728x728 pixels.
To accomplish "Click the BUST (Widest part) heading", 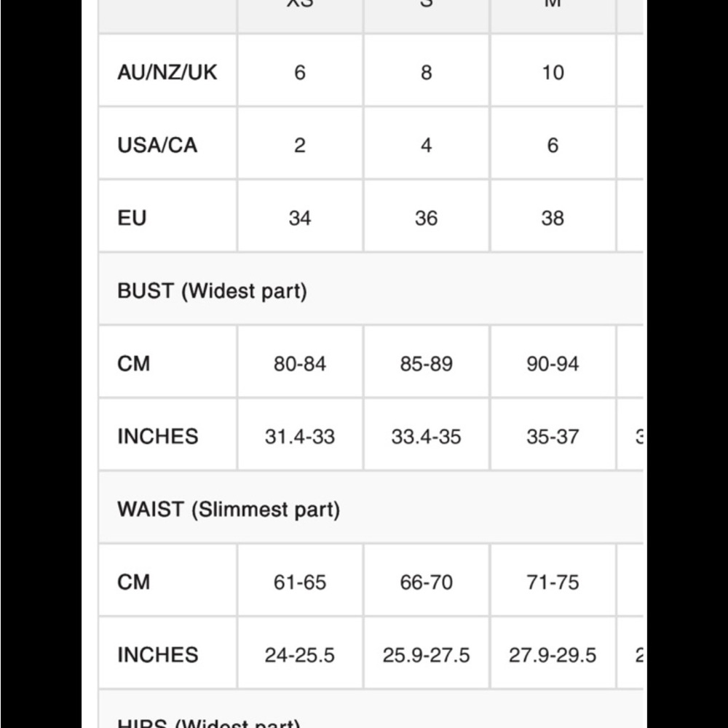I will [212, 290].
